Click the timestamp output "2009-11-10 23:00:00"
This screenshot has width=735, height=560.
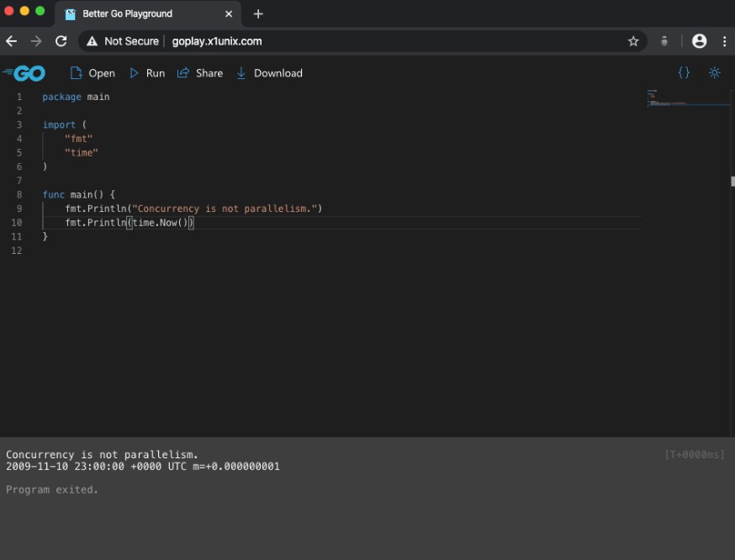click(x=65, y=467)
